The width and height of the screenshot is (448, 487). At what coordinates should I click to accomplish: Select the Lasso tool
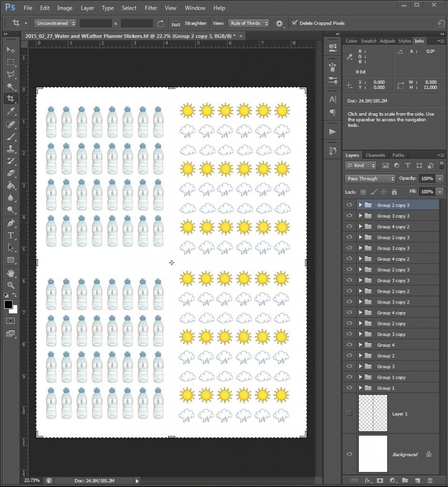[11, 74]
